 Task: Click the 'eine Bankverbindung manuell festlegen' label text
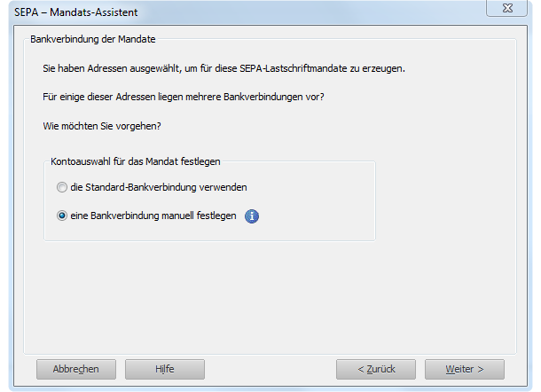153,216
